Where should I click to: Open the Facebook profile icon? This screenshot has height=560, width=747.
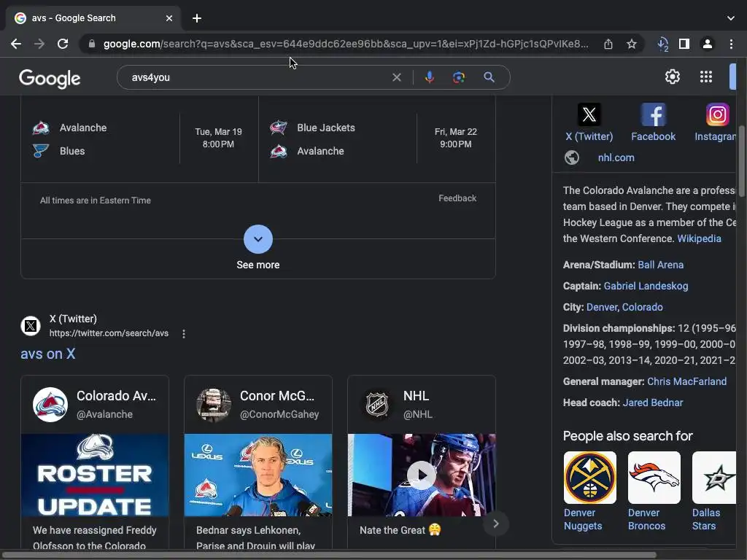(x=653, y=114)
